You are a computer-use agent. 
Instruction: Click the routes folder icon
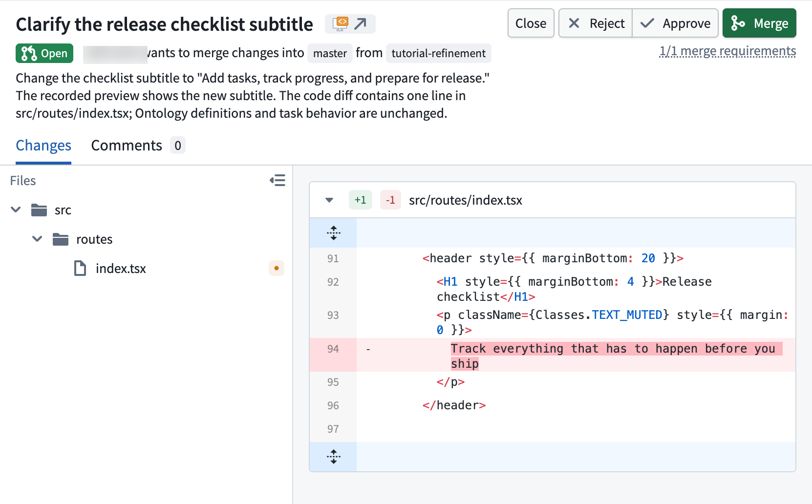pyautogui.click(x=61, y=239)
